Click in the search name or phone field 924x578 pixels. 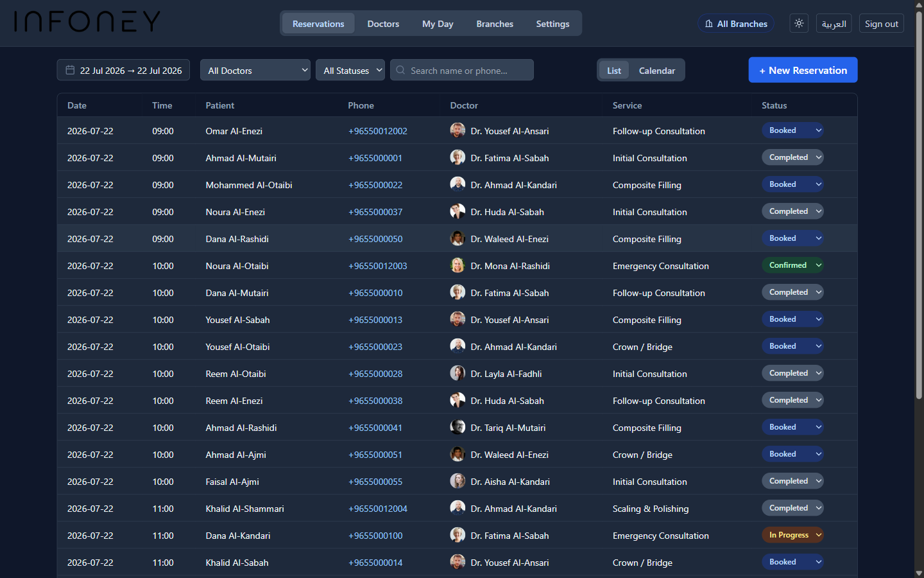[462, 70]
